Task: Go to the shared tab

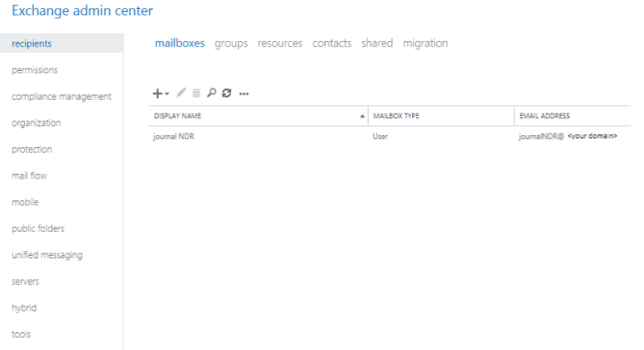Action: coord(377,43)
